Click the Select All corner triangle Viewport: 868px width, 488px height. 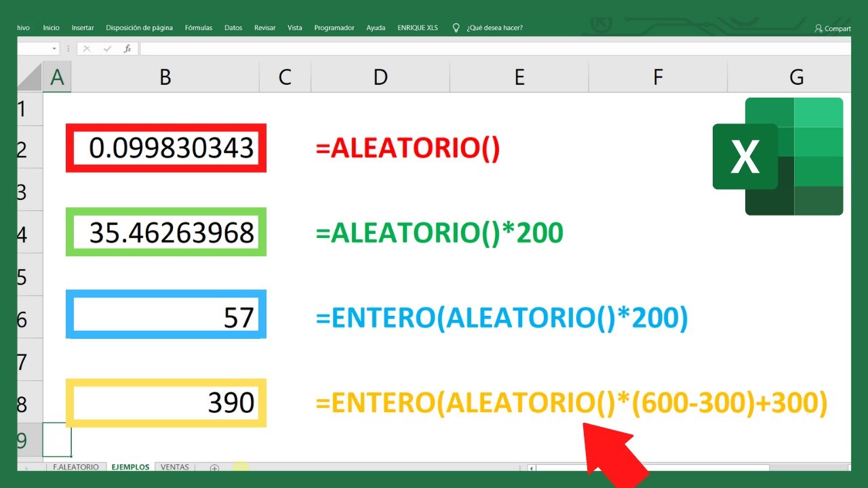click(30, 78)
